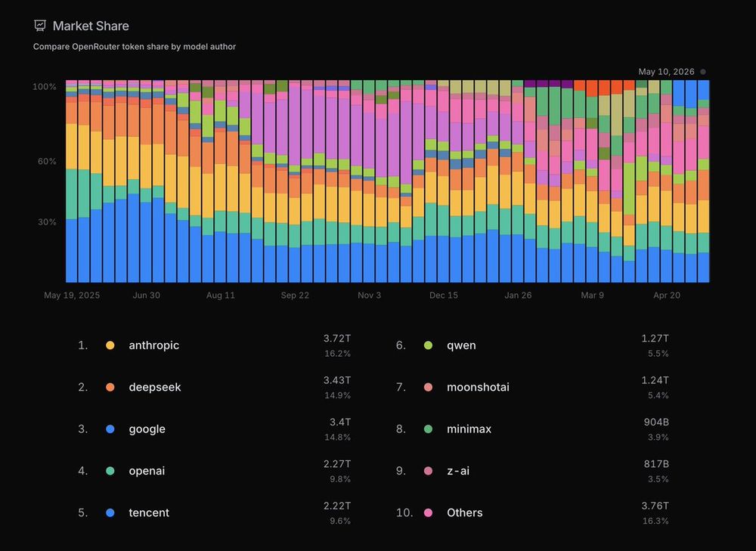Viewport: 756px width, 551px height.
Task: Select the z-ai rose legend swatch
Action: pos(428,471)
